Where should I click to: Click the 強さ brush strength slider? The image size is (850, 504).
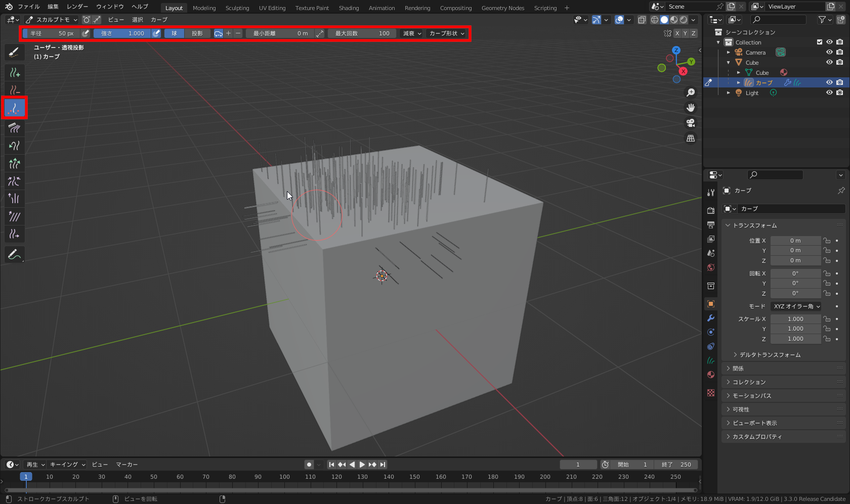pos(122,33)
